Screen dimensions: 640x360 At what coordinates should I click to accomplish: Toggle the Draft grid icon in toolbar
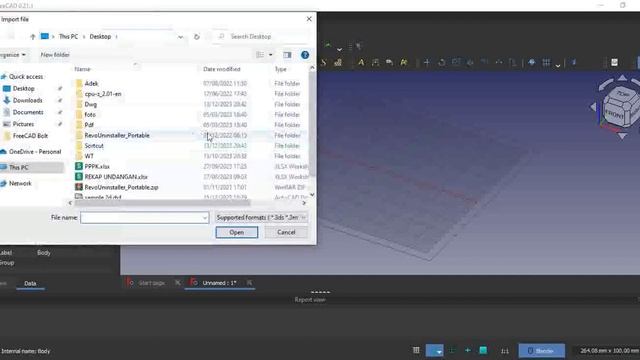546,62
